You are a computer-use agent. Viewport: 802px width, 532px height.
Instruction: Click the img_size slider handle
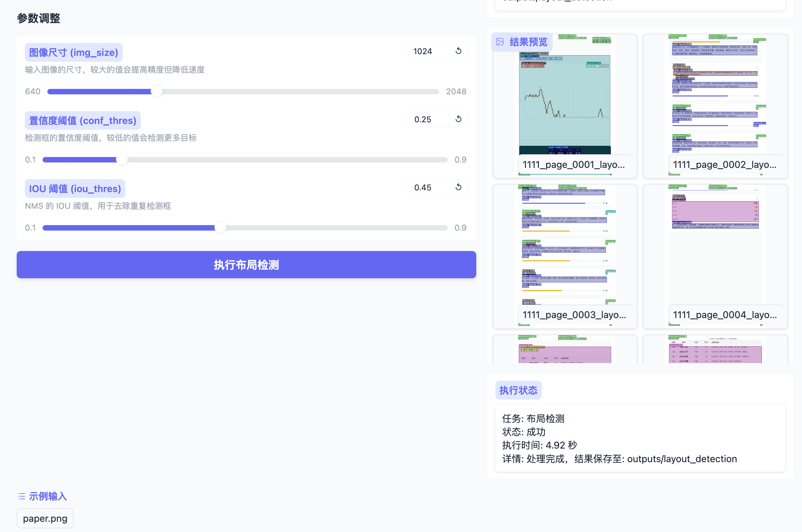tap(157, 91)
